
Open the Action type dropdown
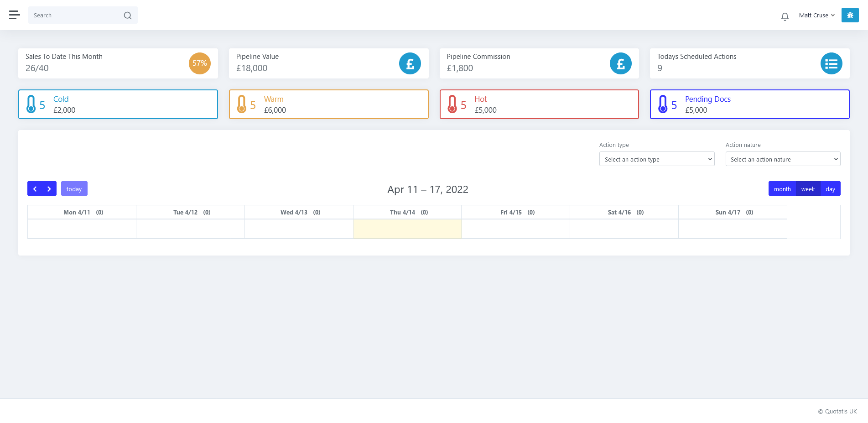(656, 159)
